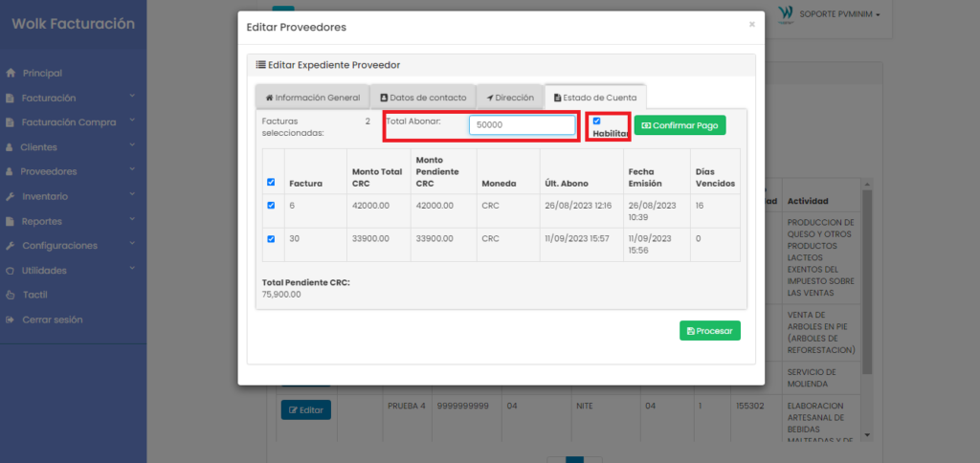Open the Datos de contacto tab
Screen dimensions: 980x463
[423, 98]
